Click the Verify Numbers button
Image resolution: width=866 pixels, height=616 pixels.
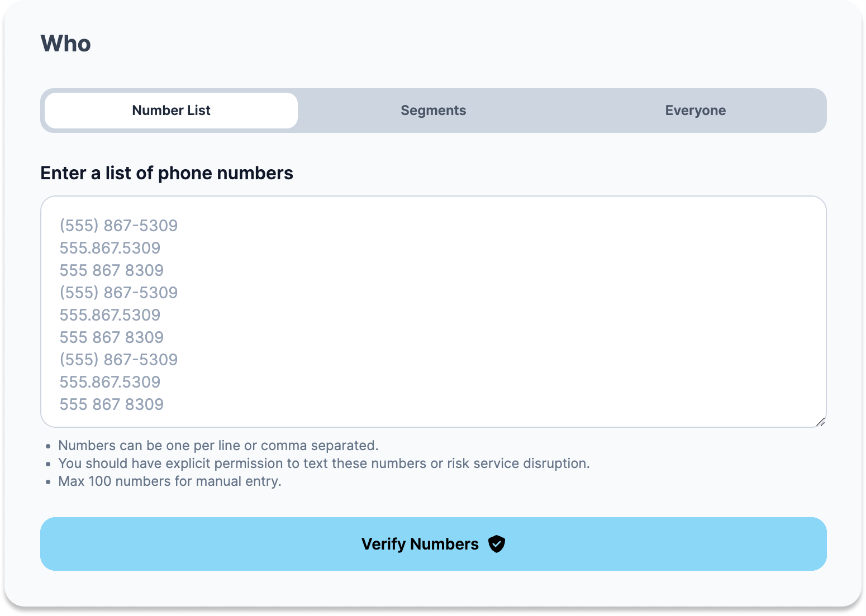pos(434,544)
